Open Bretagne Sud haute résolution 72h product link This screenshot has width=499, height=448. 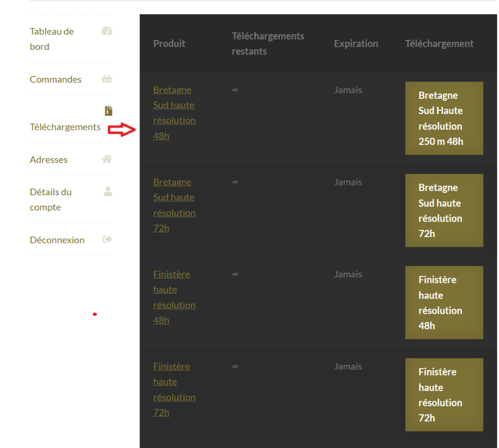click(x=174, y=205)
